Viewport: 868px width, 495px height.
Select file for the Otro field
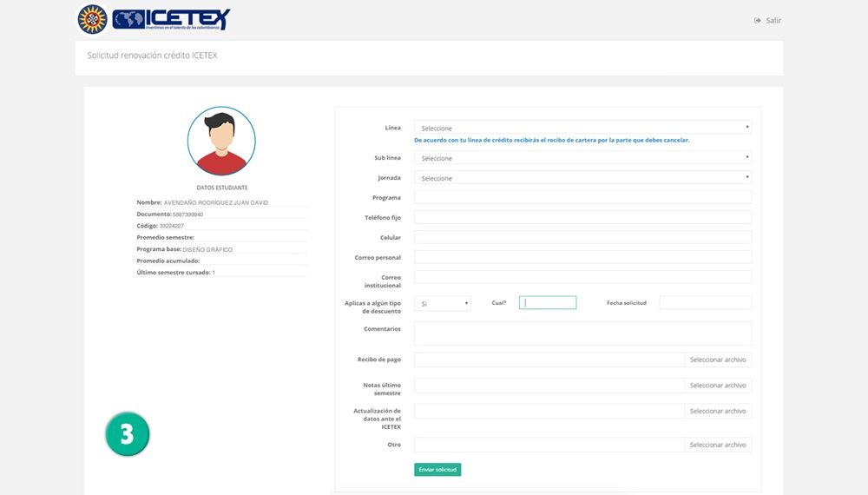click(x=718, y=445)
